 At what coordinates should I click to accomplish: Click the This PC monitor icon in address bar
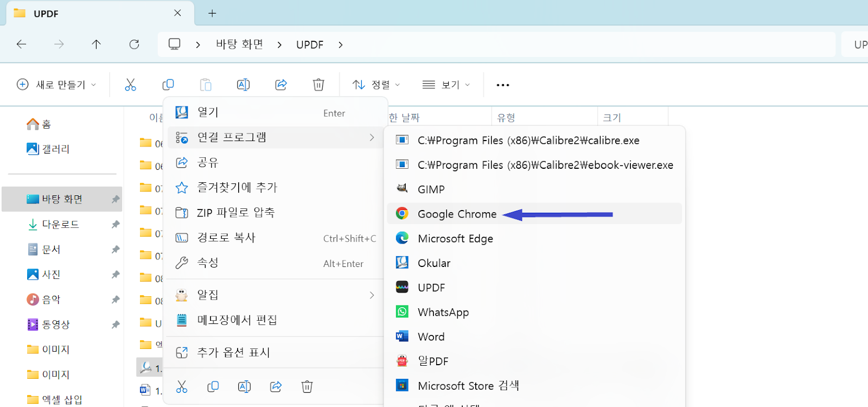(174, 44)
